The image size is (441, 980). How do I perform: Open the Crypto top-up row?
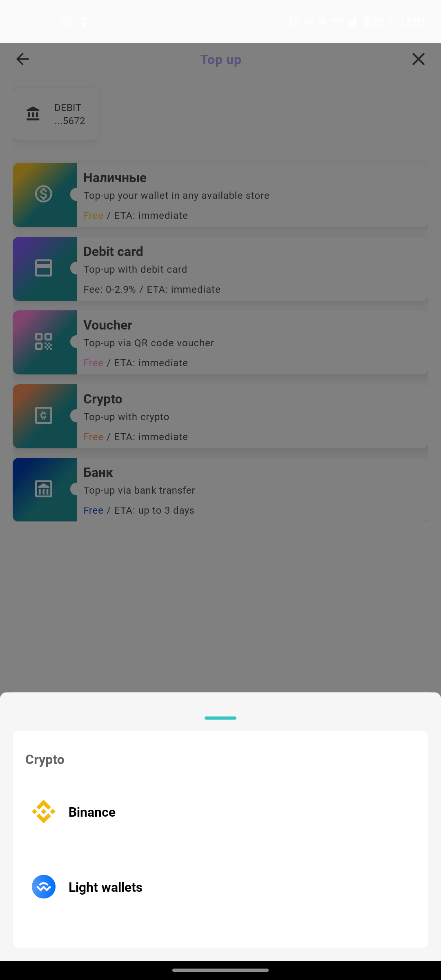[x=220, y=416]
